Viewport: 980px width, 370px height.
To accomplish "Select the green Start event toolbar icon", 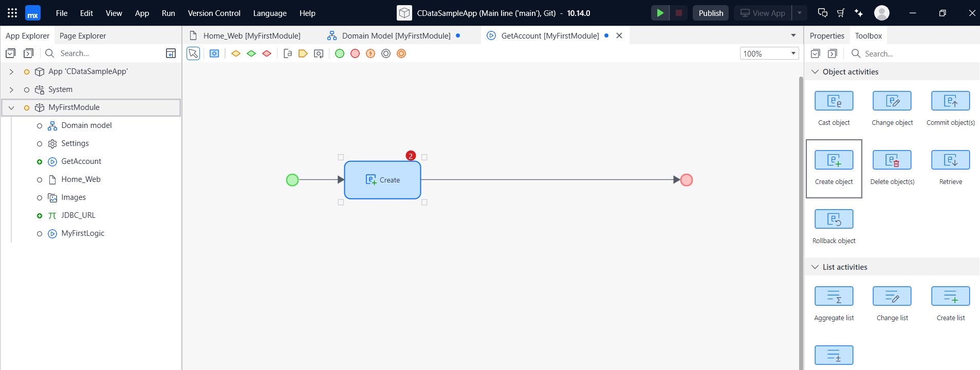I will point(340,53).
